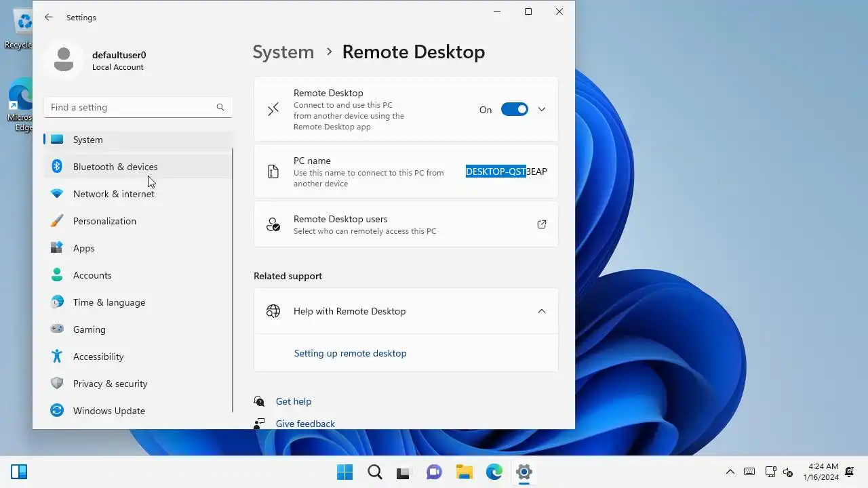Click the defaultuser0 profile avatar
Image resolution: width=868 pixels, height=488 pixels.
pyautogui.click(x=64, y=60)
